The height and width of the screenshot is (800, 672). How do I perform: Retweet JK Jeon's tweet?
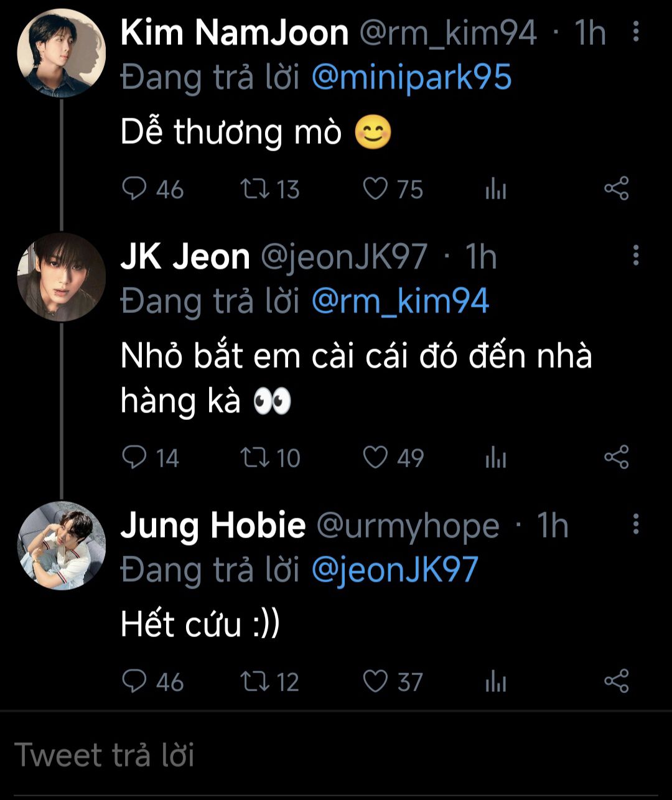click(x=254, y=458)
